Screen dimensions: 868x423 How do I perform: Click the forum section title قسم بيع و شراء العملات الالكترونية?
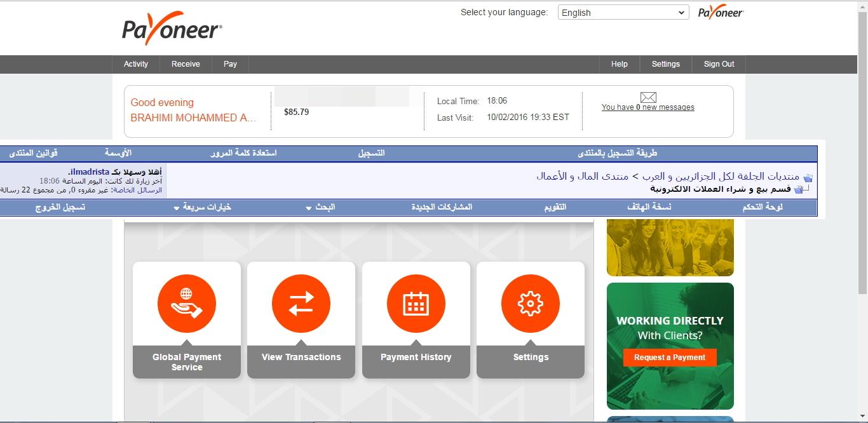(x=721, y=189)
